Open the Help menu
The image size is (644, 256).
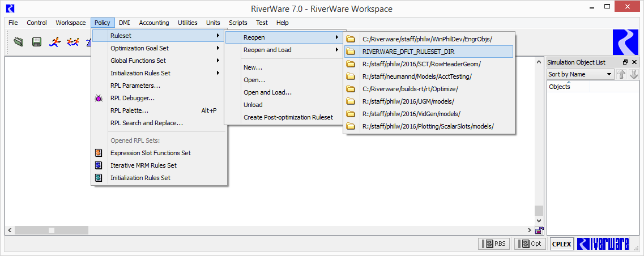(283, 23)
